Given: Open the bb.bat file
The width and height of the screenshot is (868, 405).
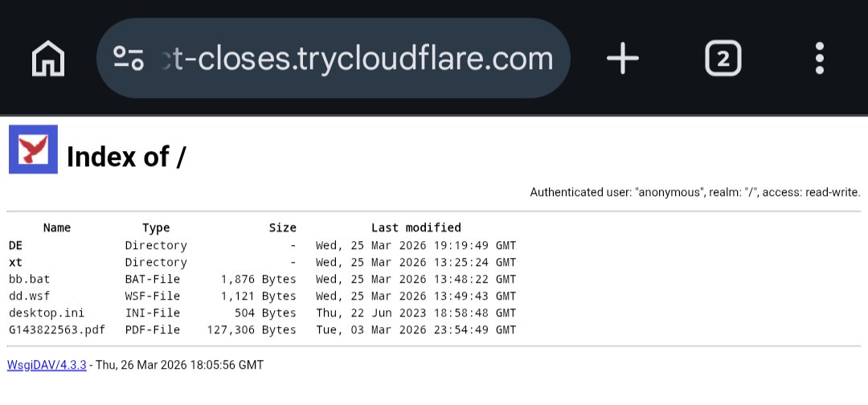Looking at the screenshot, I should click(x=29, y=279).
